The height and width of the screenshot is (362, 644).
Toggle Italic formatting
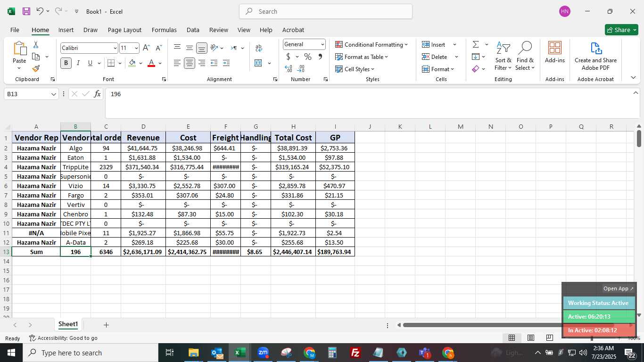click(x=78, y=63)
